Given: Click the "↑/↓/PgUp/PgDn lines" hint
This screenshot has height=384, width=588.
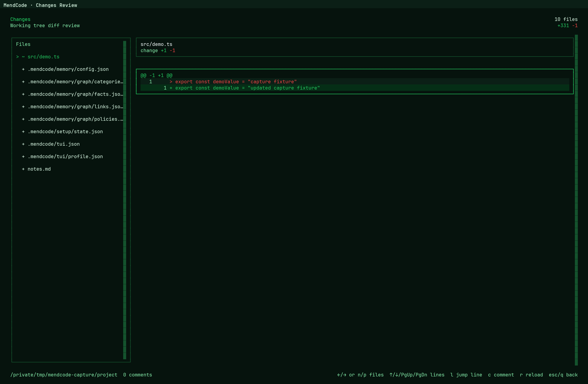Looking at the screenshot, I should click(x=417, y=375).
